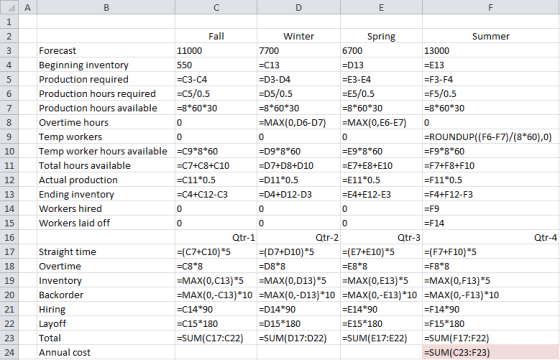Select Workers hired label
This screenshot has width=560, height=360.
click(x=106, y=209)
